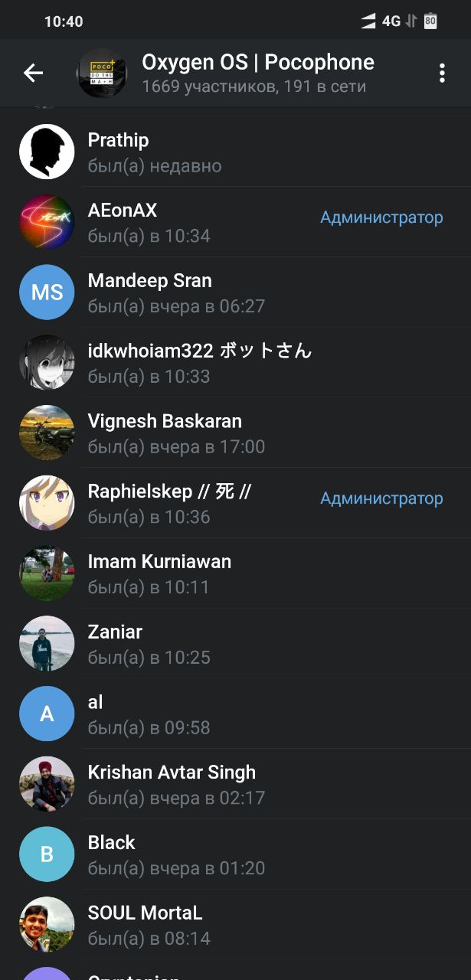Open the Oxygen OS | Pocophone group title
The height and width of the screenshot is (980, 471).
pos(258,63)
